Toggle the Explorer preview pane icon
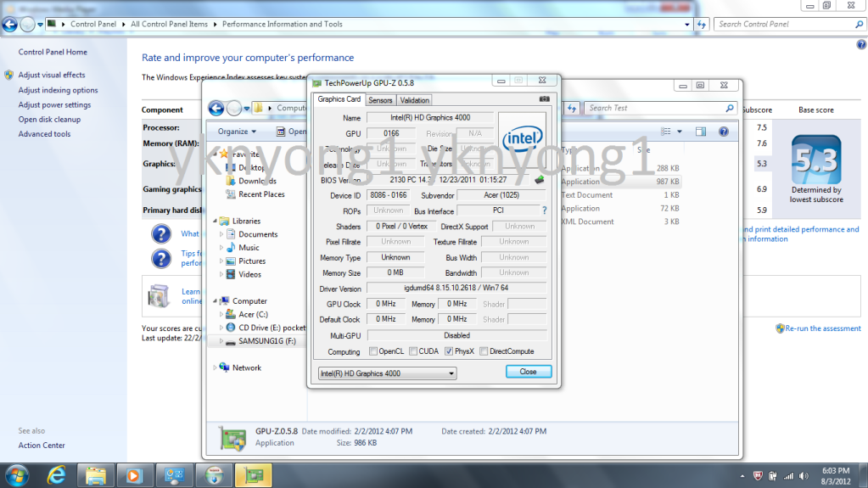The image size is (868, 488). click(x=701, y=132)
